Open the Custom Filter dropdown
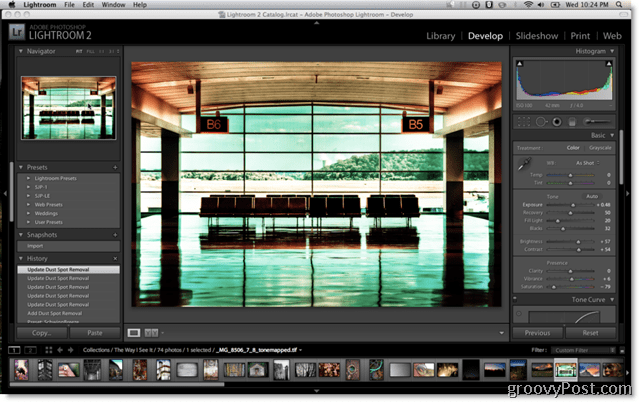Screen dimensions: 639x402 583,350
